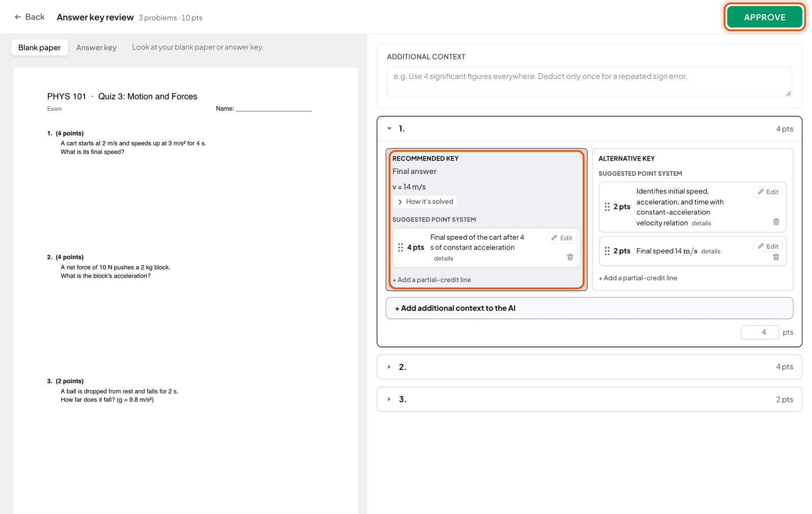Add a partial-credit line to recommended key
The image size is (812, 514).
tap(432, 280)
